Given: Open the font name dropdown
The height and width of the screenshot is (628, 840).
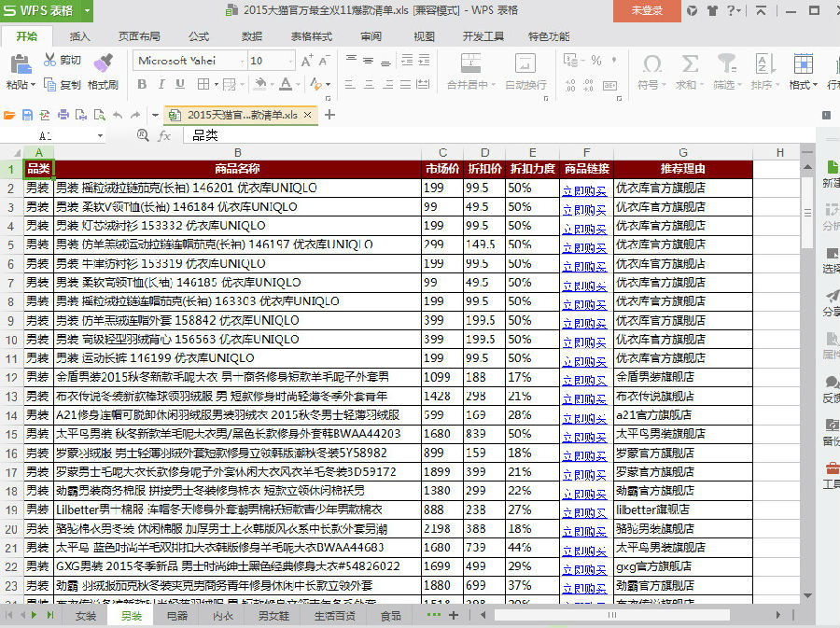Looking at the screenshot, I should 242,61.
